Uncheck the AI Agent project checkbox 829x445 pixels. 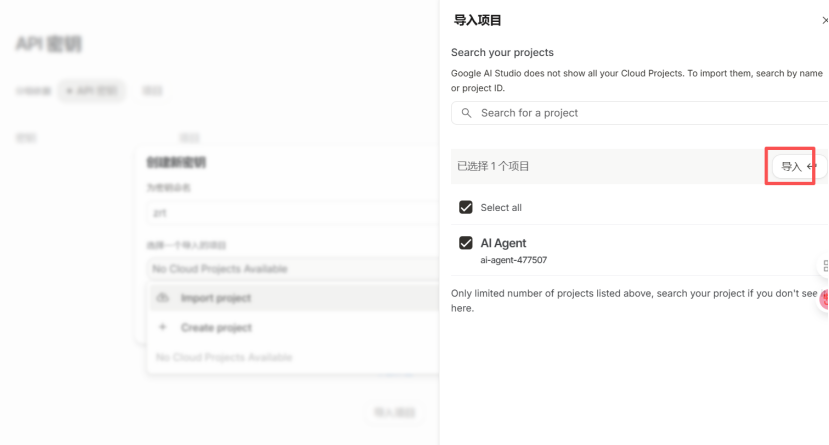click(x=465, y=243)
